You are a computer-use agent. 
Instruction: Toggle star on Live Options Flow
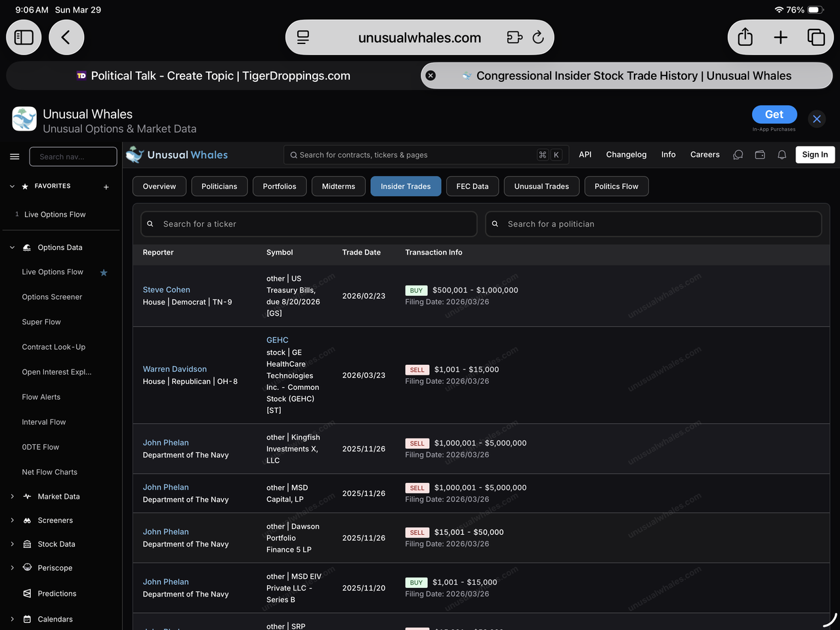point(104,272)
